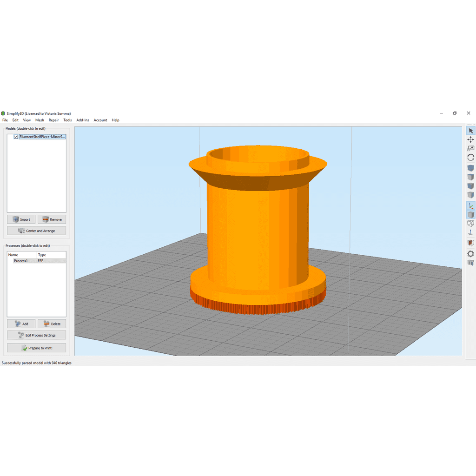Viewport: 476px width, 476px height.
Task: Open the Account menu
Action: coord(100,120)
